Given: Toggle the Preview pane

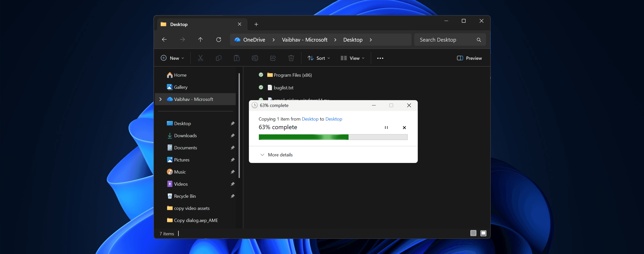Looking at the screenshot, I should [469, 58].
